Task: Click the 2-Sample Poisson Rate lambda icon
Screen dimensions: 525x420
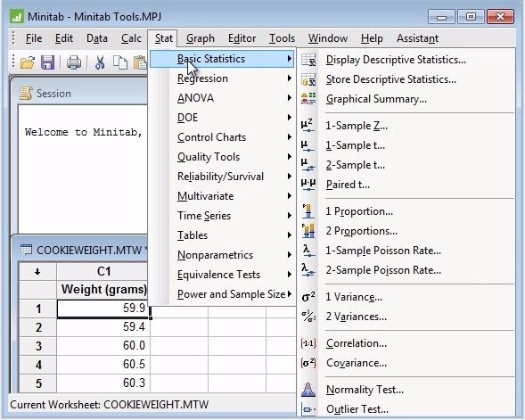Action: coord(308,270)
